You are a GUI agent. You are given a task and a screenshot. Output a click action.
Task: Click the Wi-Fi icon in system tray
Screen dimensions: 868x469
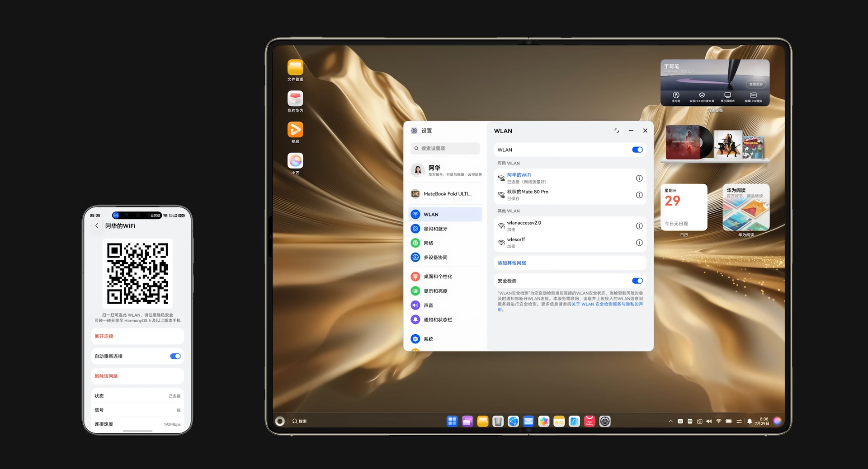click(x=719, y=421)
